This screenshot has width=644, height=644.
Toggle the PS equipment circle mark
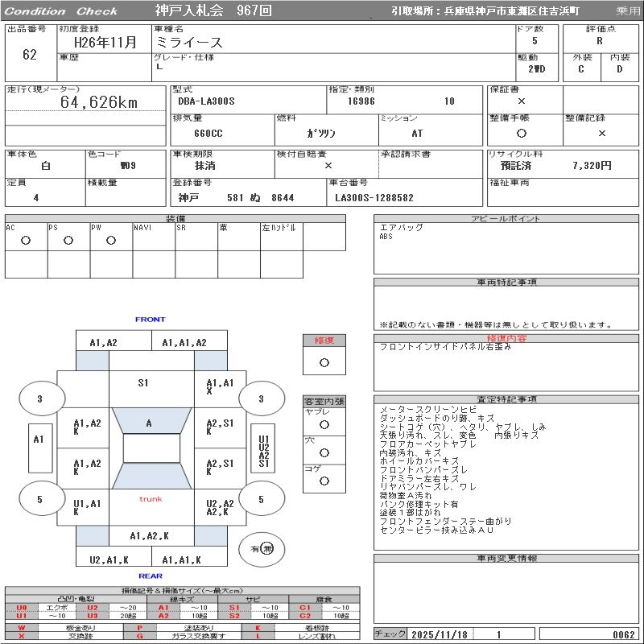pos(68,240)
